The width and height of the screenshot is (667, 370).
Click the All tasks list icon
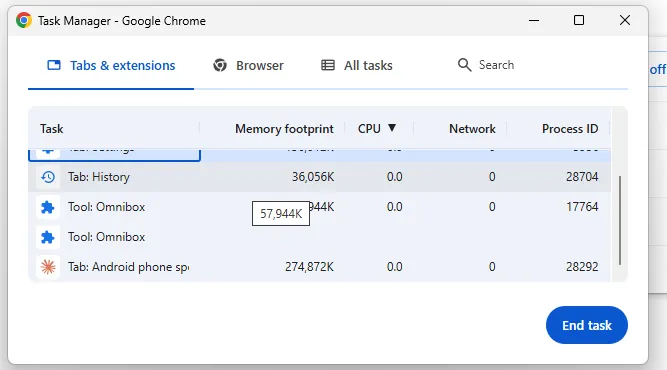(x=328, y=65)
